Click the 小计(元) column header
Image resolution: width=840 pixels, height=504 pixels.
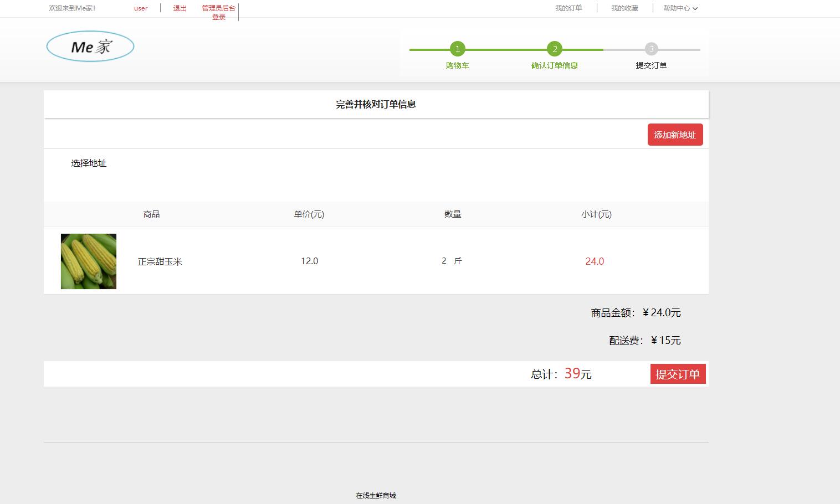pos(597,214)
